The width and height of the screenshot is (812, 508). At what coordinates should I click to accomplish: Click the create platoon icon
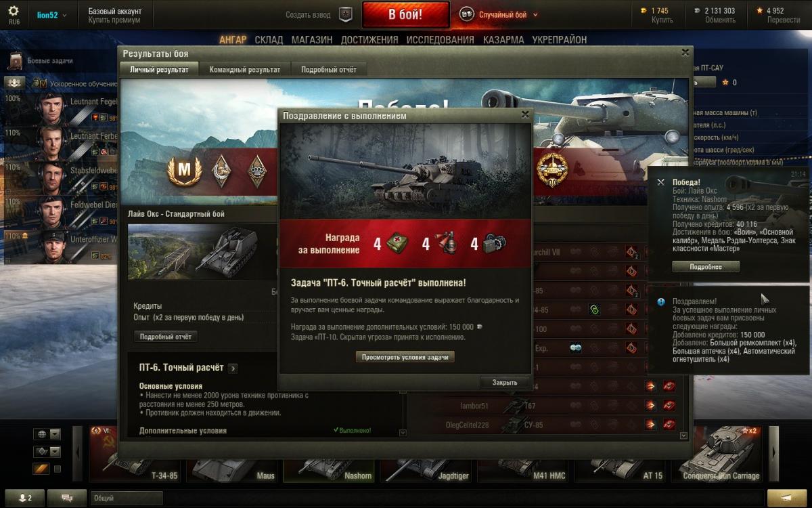click(346, 14)
